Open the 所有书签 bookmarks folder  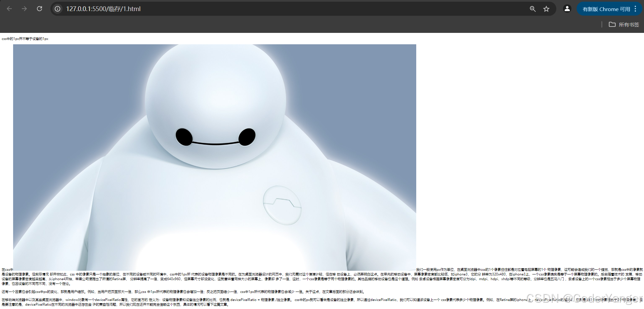click(624, 24)
